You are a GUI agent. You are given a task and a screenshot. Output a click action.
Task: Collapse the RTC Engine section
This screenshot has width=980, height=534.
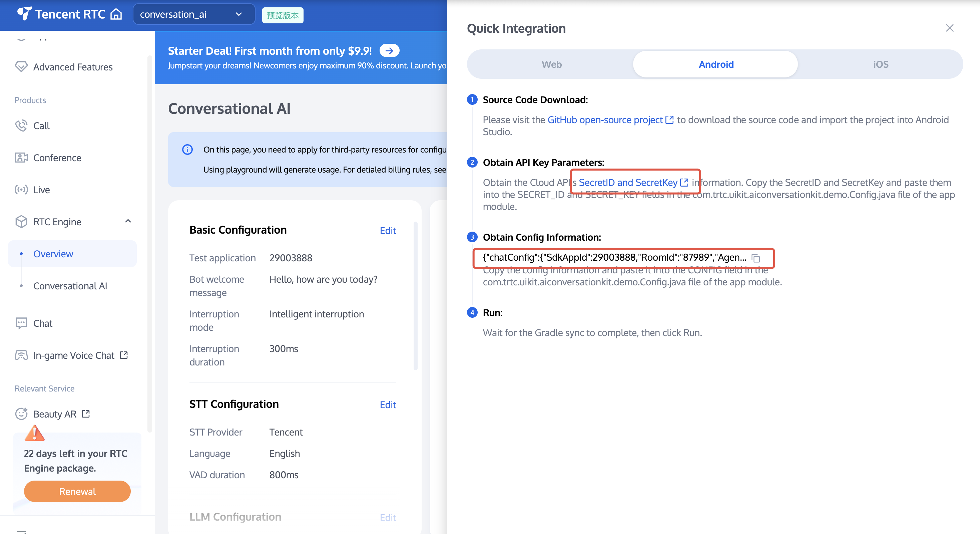point(128,221)
